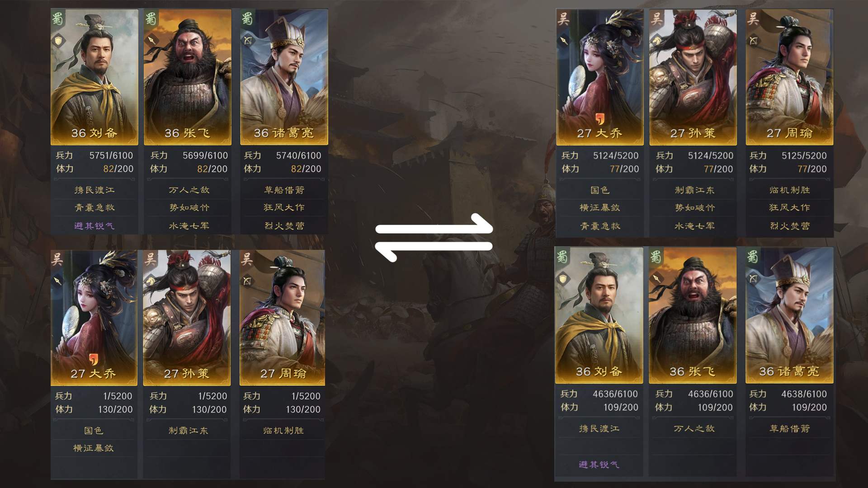
Task: Open 携民渡江 skill under 刘备 with 5751 troops
Action: tap(94, 190)
